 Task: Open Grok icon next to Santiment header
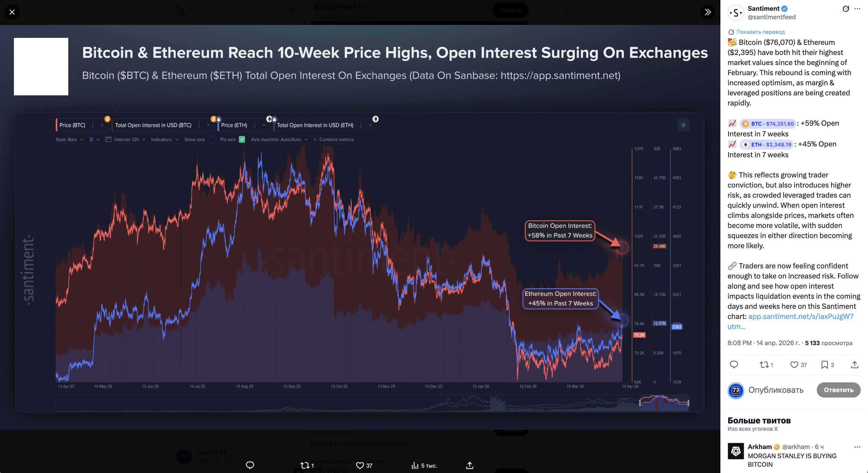click(x=846, y=9)
